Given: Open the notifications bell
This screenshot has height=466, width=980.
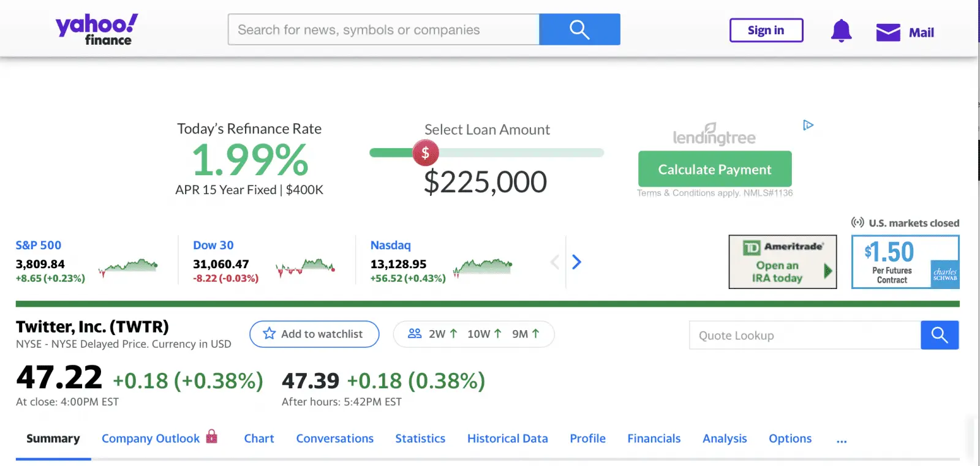Looking at the screenshot, I should [x=841, y=31].
